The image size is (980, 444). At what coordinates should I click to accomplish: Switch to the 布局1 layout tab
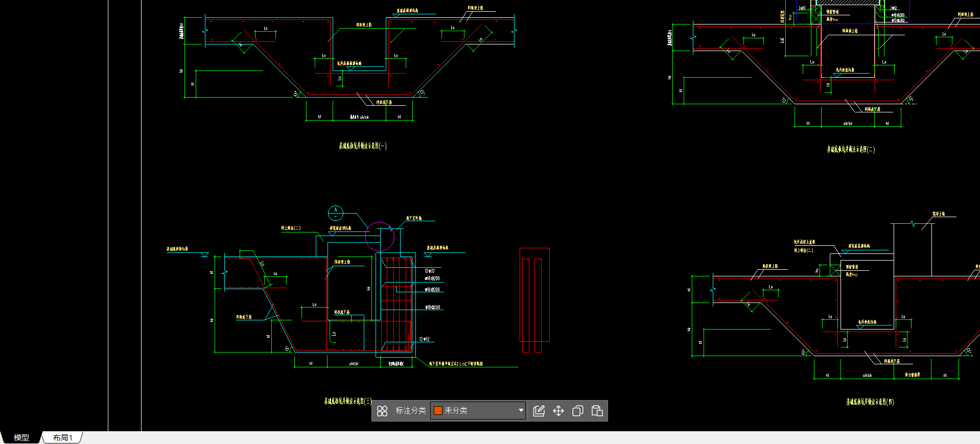(x=62, y=437)
